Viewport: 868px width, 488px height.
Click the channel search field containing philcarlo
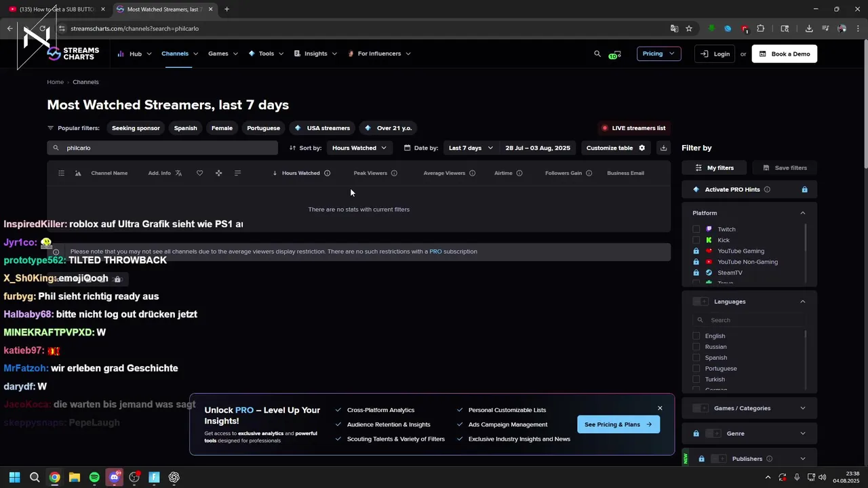(162, 148)
